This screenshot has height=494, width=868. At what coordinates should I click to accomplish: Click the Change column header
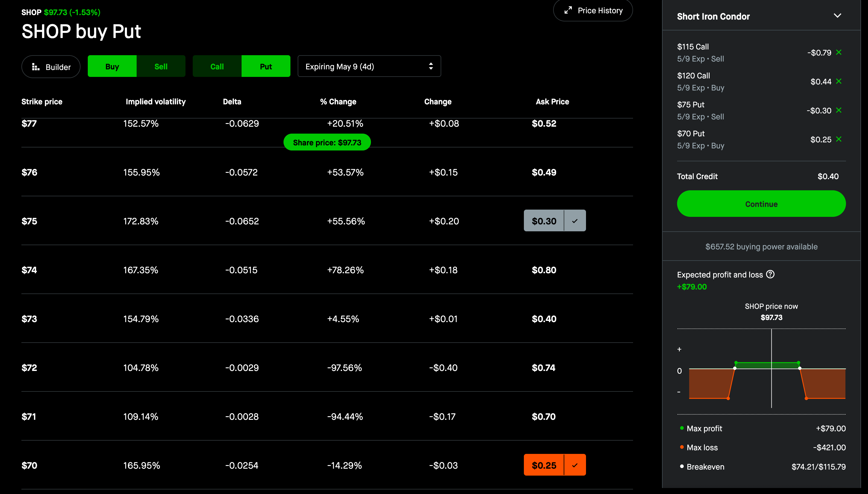(x=438, y=102)
